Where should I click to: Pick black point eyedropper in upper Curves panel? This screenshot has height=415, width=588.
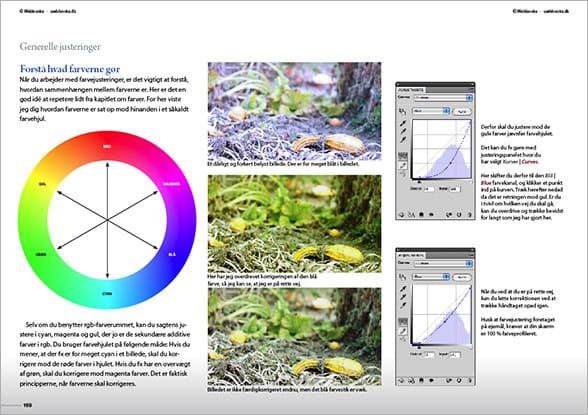pyautogui.click(x=403, y=123)
